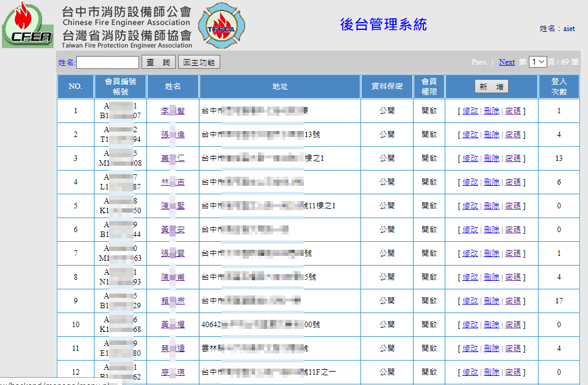588x385 pixels.
Task: Click 密碼 link in row 8
Action: point(512,277)
